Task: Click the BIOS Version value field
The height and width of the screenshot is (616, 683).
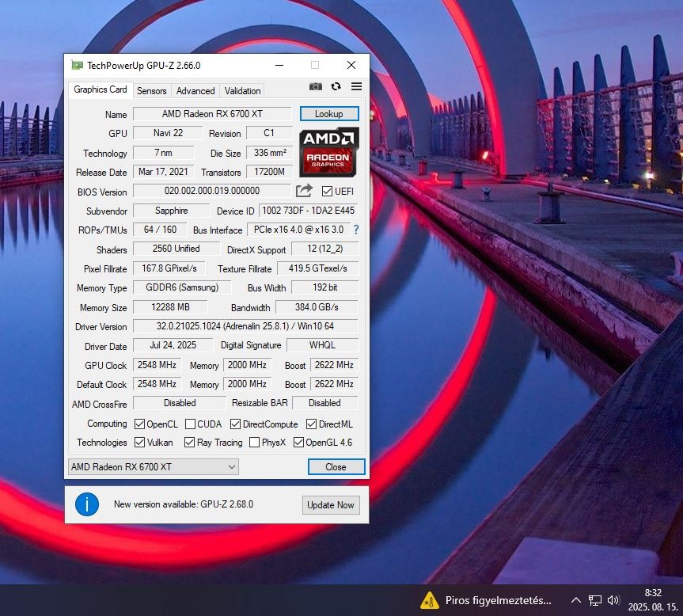Action: 212,190
